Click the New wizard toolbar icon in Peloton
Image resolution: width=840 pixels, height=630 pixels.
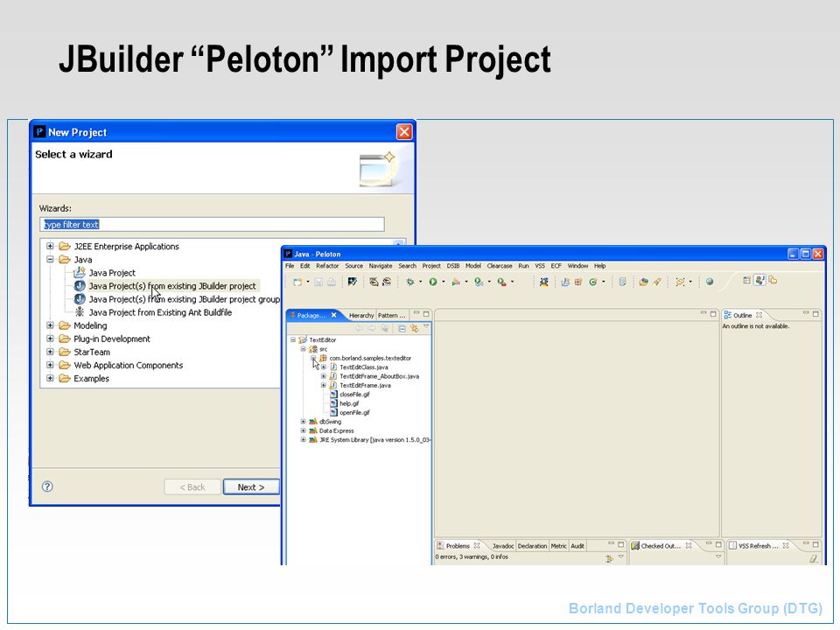click(x=297, y=282)
